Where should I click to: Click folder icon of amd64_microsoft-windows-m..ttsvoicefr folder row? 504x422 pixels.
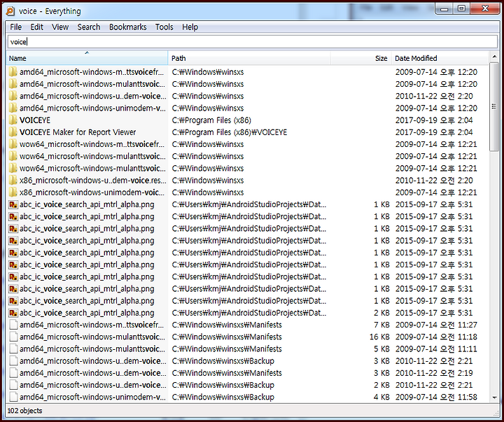pyautogui.click(x=13, y=72)
